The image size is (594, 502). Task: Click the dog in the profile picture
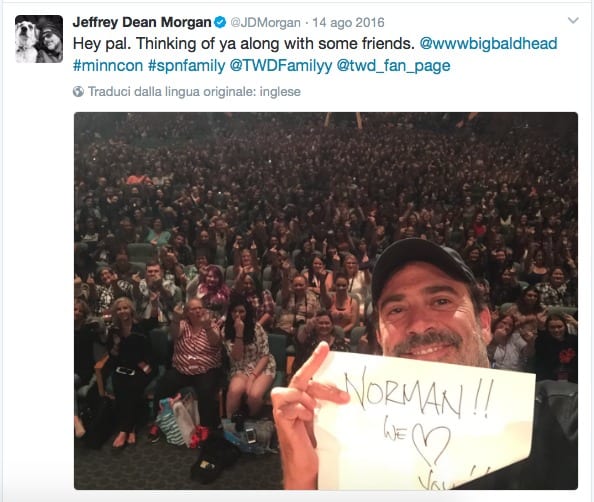25,39
